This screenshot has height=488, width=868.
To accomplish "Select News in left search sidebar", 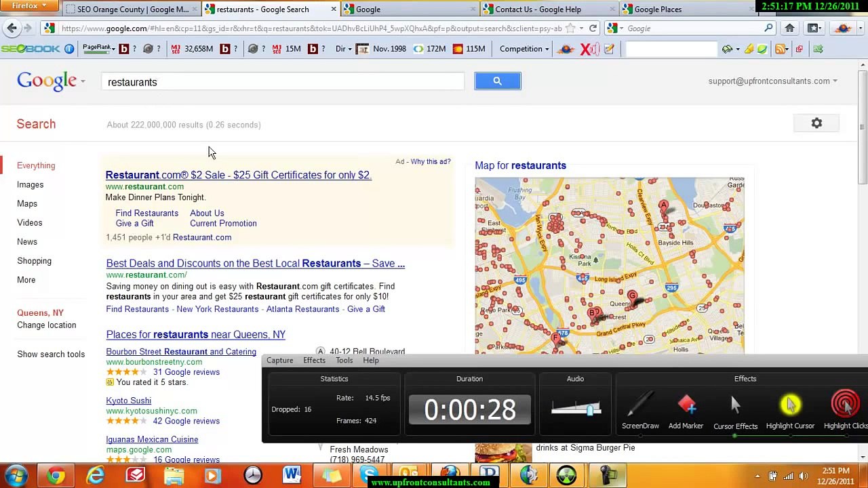I will [x=27, y=241].
